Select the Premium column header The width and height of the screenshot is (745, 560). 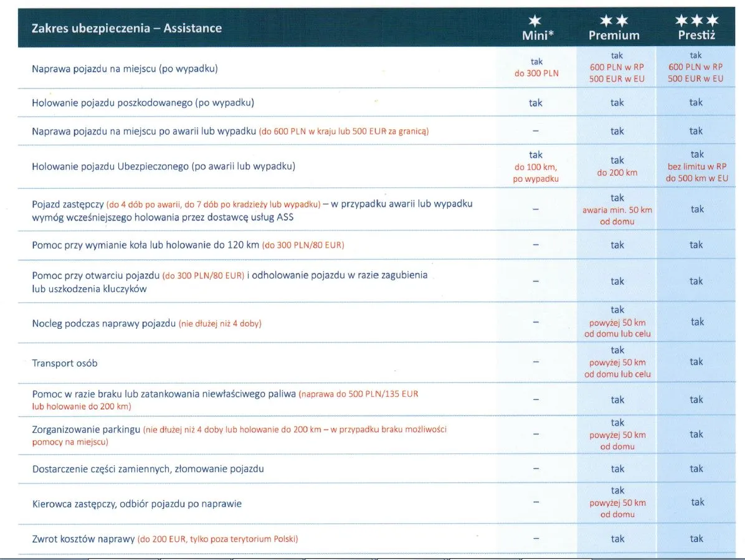click(614, 36)
